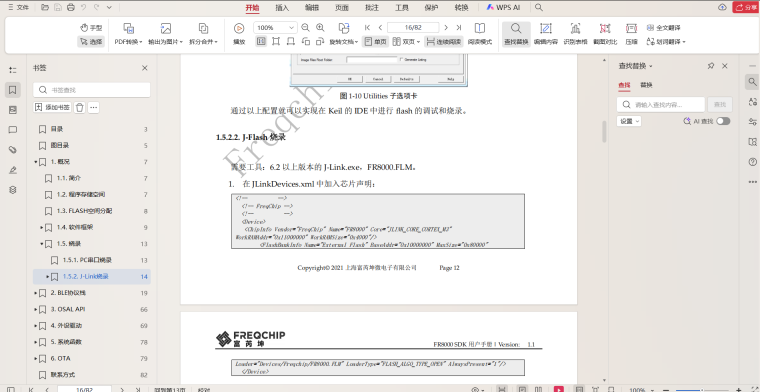The image size is (760, 392).
Task: Open the 转换 ribbon tab
Action: [x=461, y=7]
